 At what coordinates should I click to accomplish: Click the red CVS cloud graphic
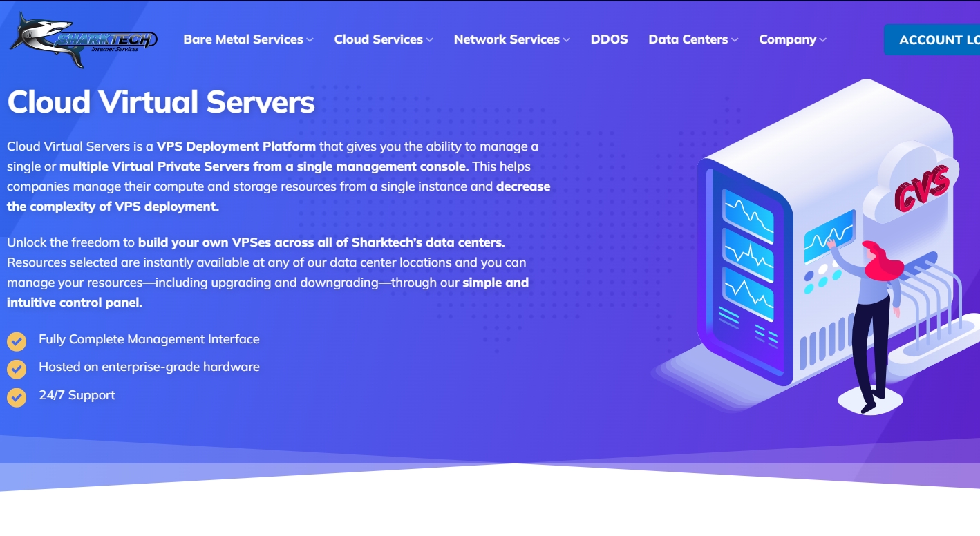click(x=919, y=186)
